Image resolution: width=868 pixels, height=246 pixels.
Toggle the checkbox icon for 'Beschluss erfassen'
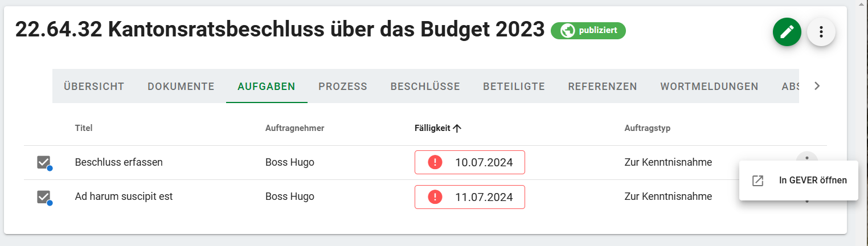44,162
